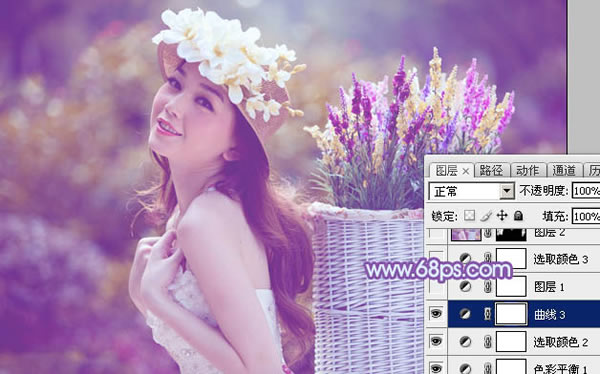The height and width of the screenshot is (374, 600).
Task: Select mask thumbnail of 色彩平衡 1
Action: 511,367
